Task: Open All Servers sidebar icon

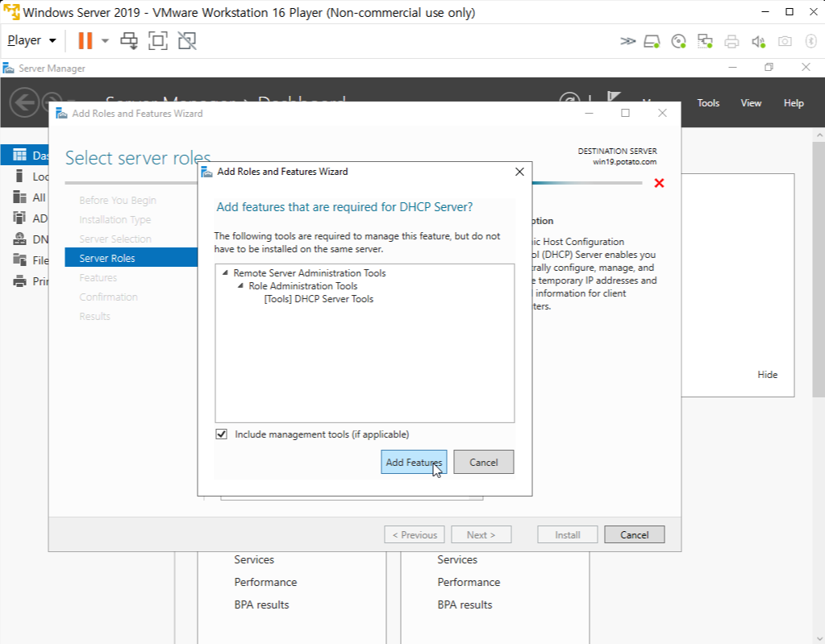Action: [x=19, y=197]
